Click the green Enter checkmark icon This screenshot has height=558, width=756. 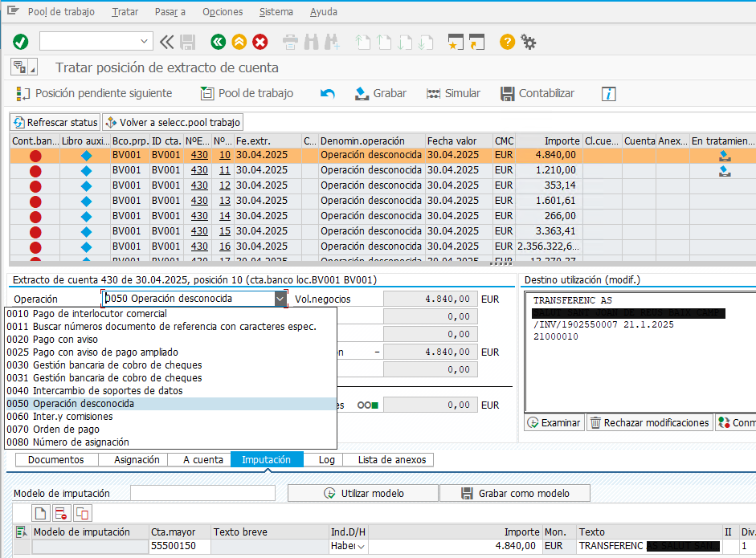[21, 42]
